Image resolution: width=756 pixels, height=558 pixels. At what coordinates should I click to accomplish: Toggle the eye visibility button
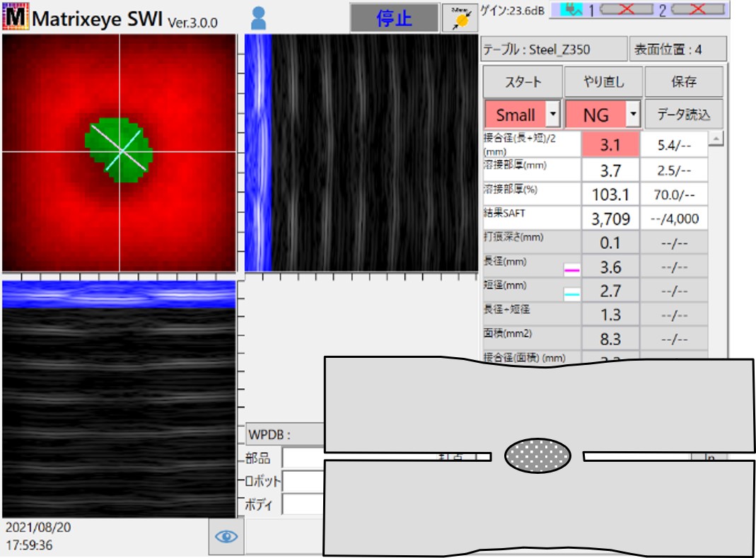click(x=226, y=537)
